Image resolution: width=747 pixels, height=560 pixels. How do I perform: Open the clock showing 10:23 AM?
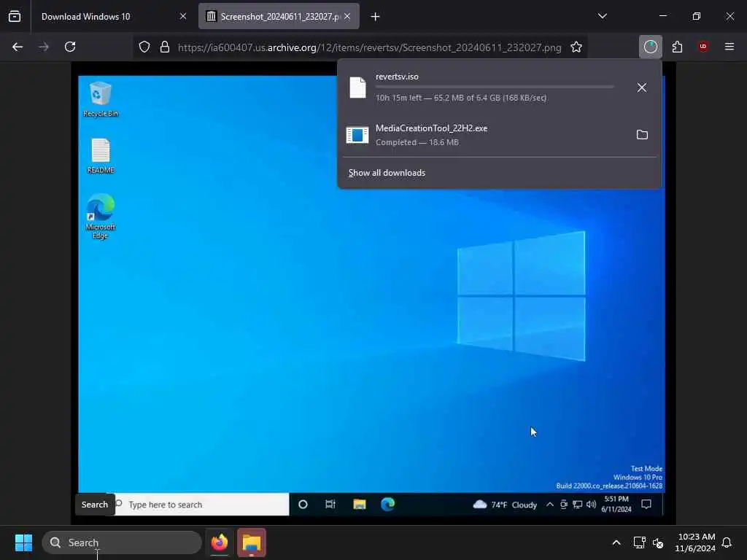point(695,542)
